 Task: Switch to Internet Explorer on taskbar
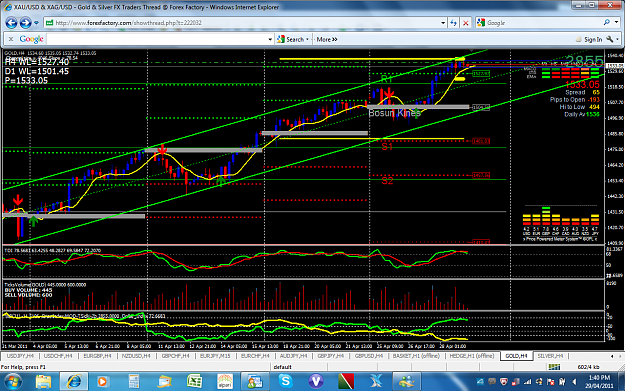point(74,382)
